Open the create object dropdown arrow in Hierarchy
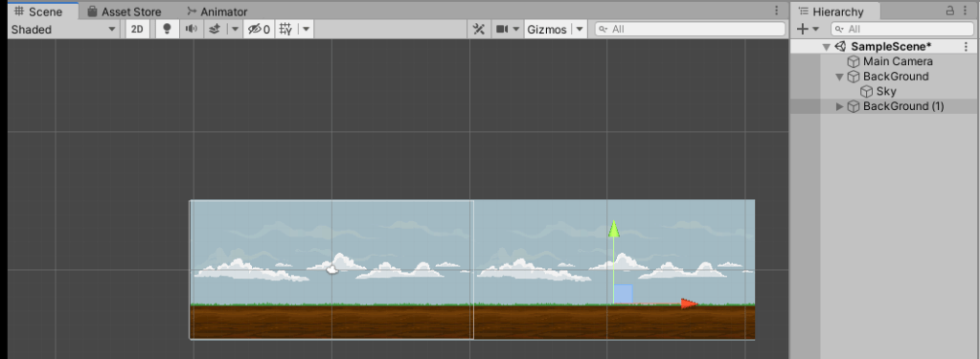980x359 pixels. click(x=816, y=30)
